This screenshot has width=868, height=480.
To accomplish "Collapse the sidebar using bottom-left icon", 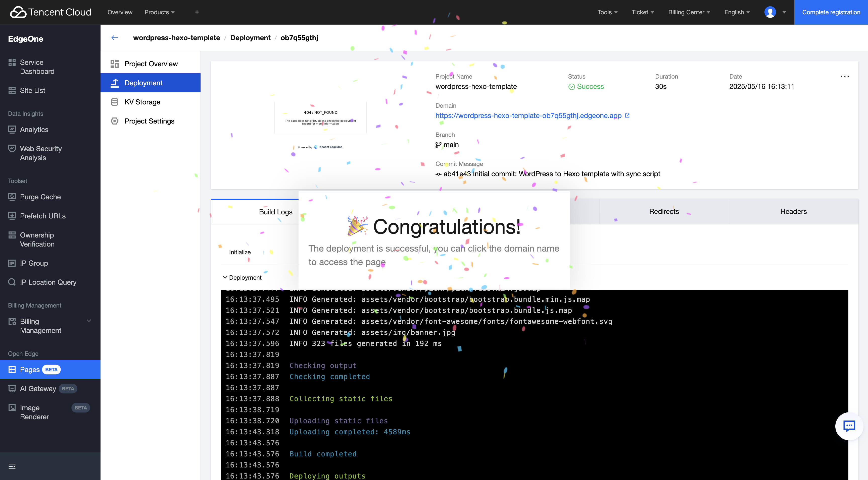I will point(12,466).
